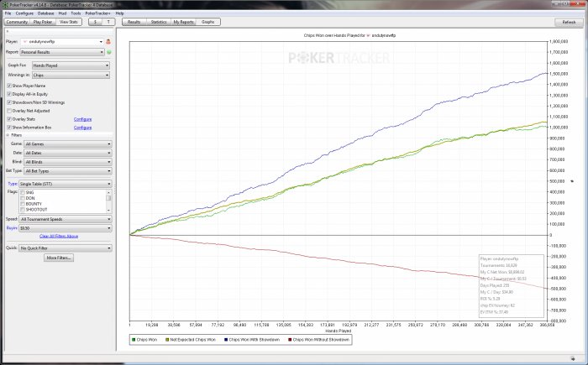Open the Speed dropdown
This screenshot has height=365, width=588.
pos(66,219)
